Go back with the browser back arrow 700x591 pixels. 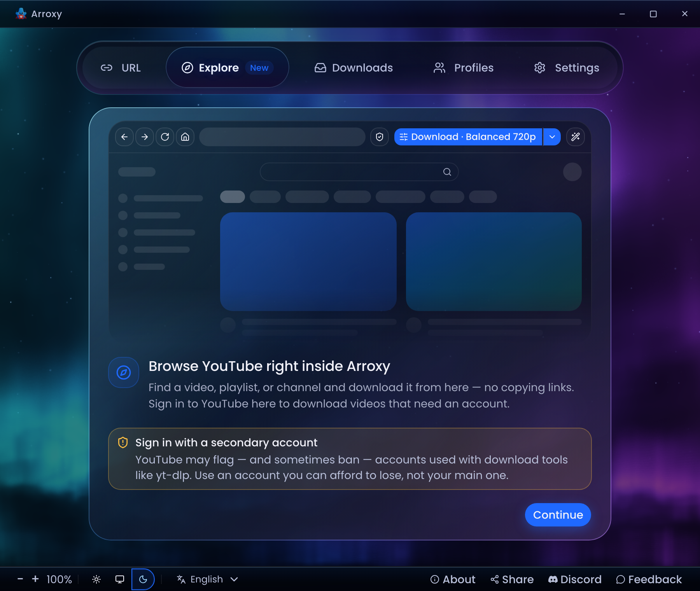coord(124,137)
